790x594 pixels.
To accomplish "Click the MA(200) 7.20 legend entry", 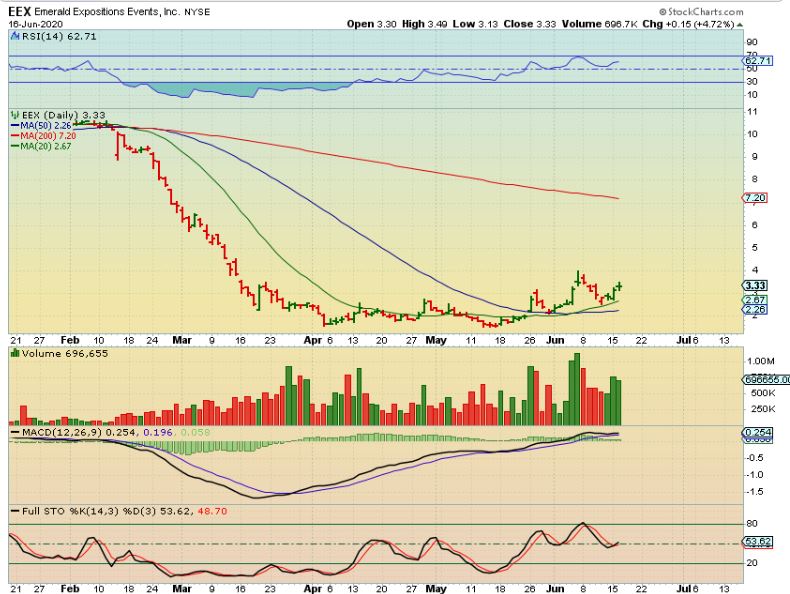I will pyautogui.click(x=48, y=136).
